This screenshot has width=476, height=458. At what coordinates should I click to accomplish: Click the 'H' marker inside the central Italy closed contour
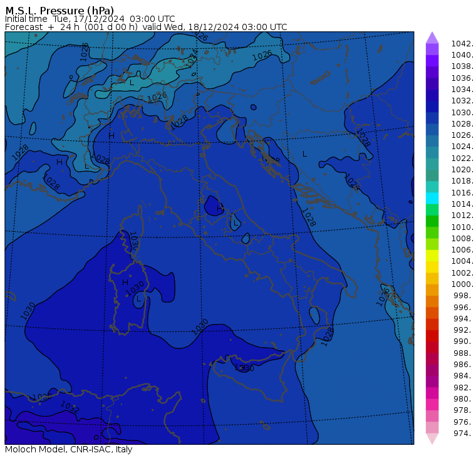pyautogui.click(x=219, y=209)
